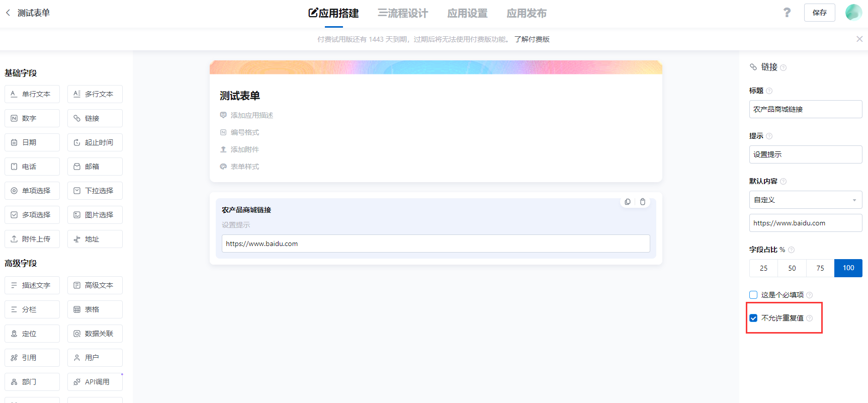Add a 起止时间 field
This screenshot has width=868, height=403.
coord(95,142)
